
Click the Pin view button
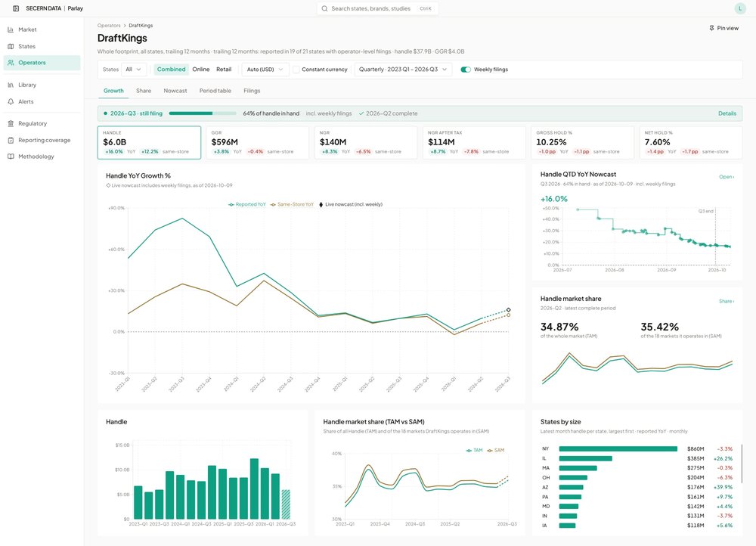pos(723,28)
